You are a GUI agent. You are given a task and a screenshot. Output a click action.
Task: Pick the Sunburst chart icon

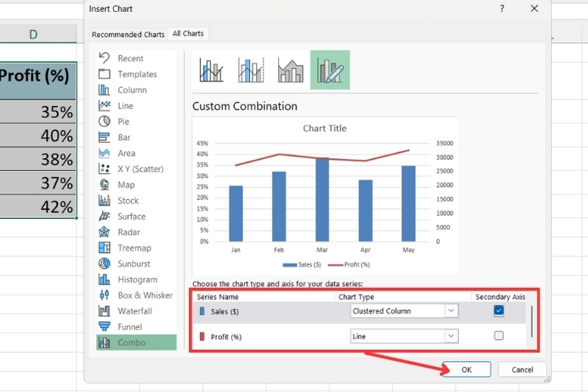point(104,263)
